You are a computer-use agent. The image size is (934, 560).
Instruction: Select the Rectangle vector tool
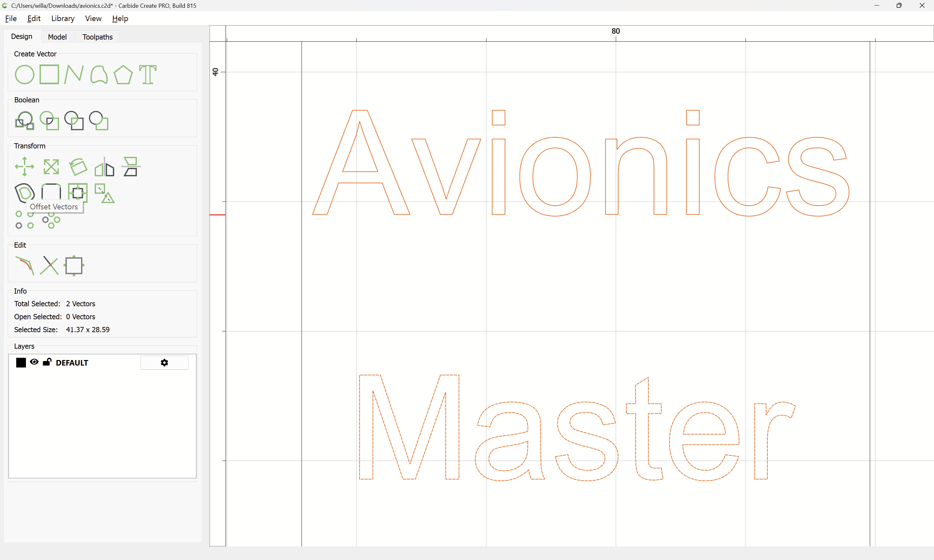click(x=49, y=74)
